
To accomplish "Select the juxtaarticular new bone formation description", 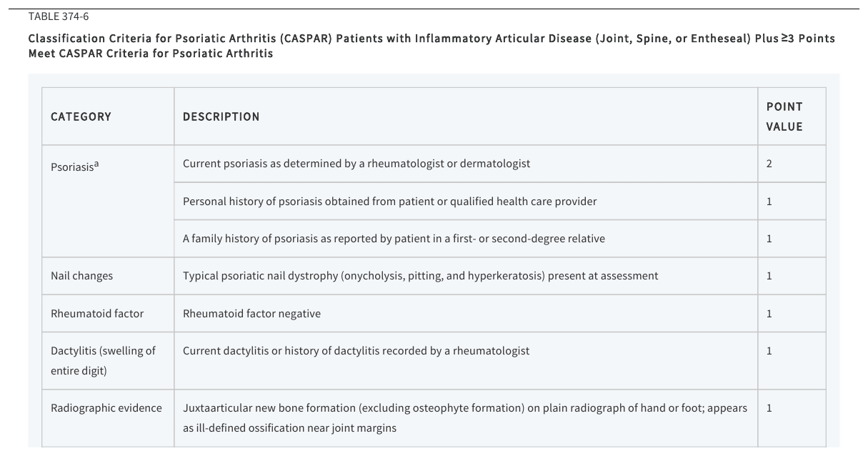I will coord(465,418).
